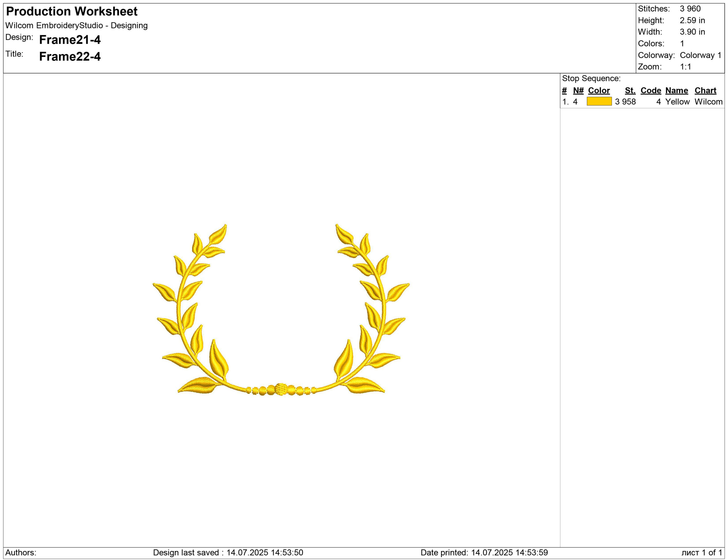Click the Wilcom chart entry
The width and height of the screenshot is (728, 560).
pos(708,102)
